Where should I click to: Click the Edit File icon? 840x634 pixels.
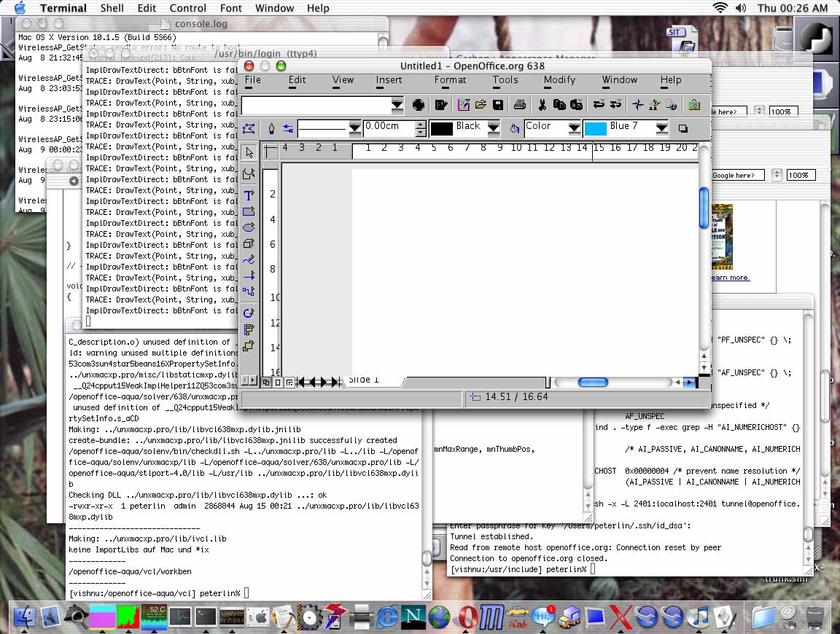click(x=441, y=105)
